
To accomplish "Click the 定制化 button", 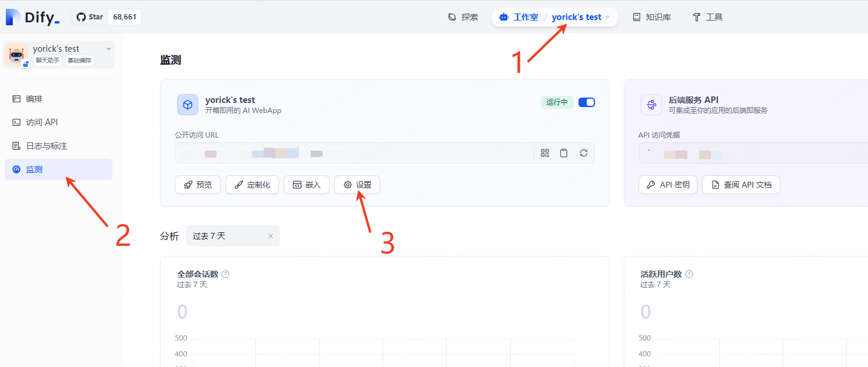I will pos(252,185).
